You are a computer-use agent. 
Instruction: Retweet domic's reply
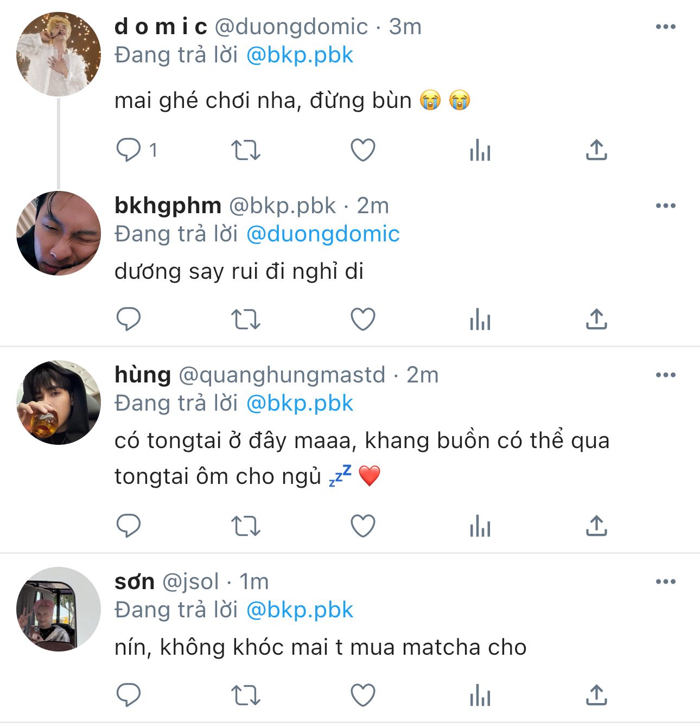tap(246, 150)
